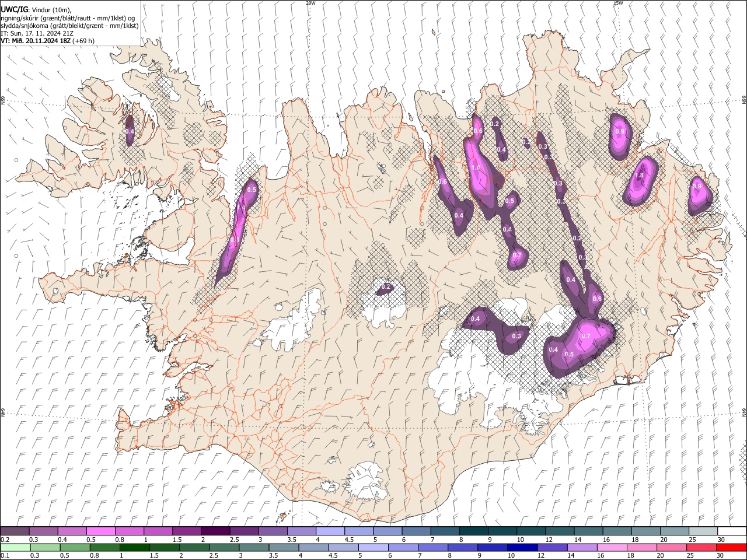Click the 1.8 precipitation value on the map
Screen dimensions: 747x560
tap(639, 176)
